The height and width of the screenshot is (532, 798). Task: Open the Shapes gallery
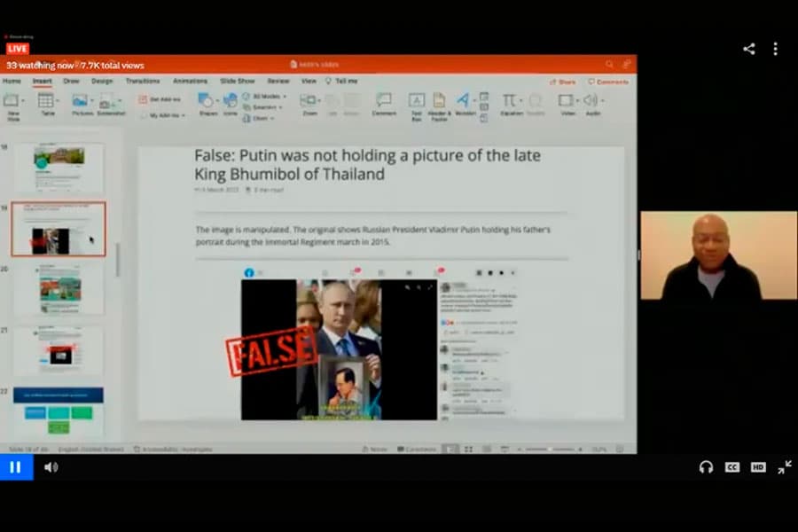point(207,105)
